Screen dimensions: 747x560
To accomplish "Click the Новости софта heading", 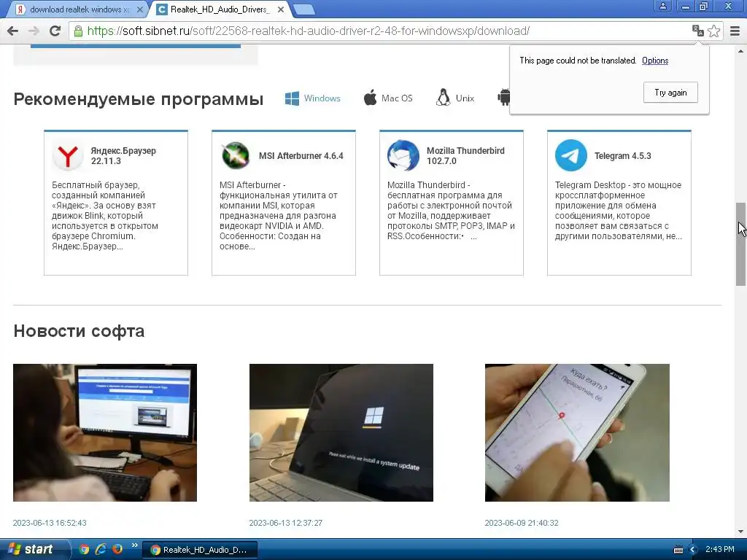I will pos(79,330).
